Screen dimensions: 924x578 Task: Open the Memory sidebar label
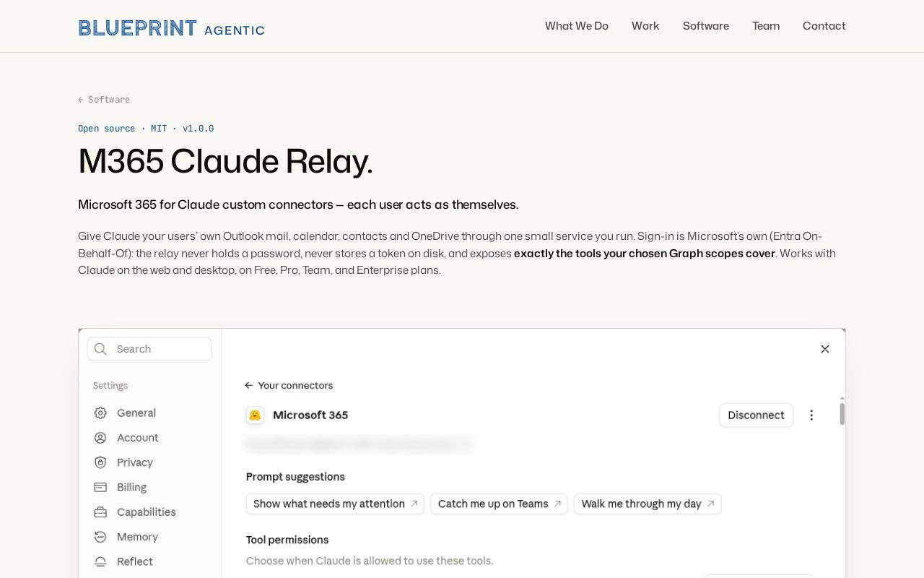point(138,537)
